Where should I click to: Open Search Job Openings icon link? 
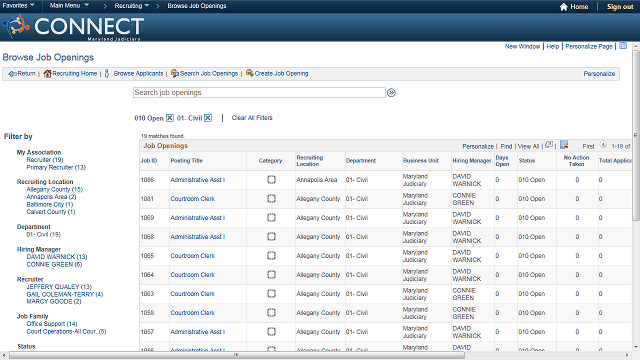coord(175,73)
